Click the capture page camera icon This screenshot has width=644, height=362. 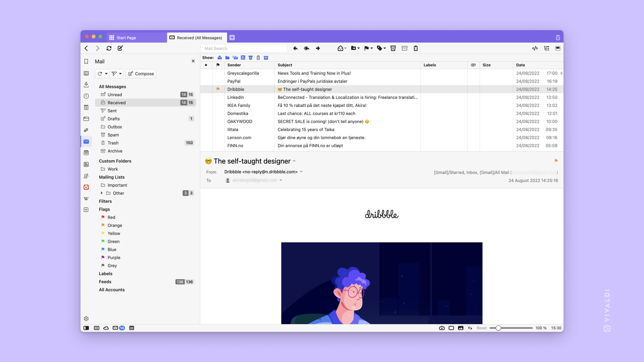tap(442, 328)
